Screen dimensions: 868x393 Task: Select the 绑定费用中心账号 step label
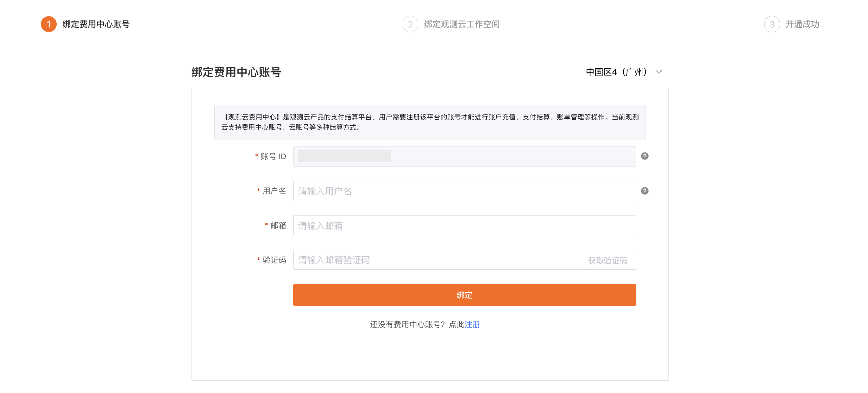[x=96, y=24]
